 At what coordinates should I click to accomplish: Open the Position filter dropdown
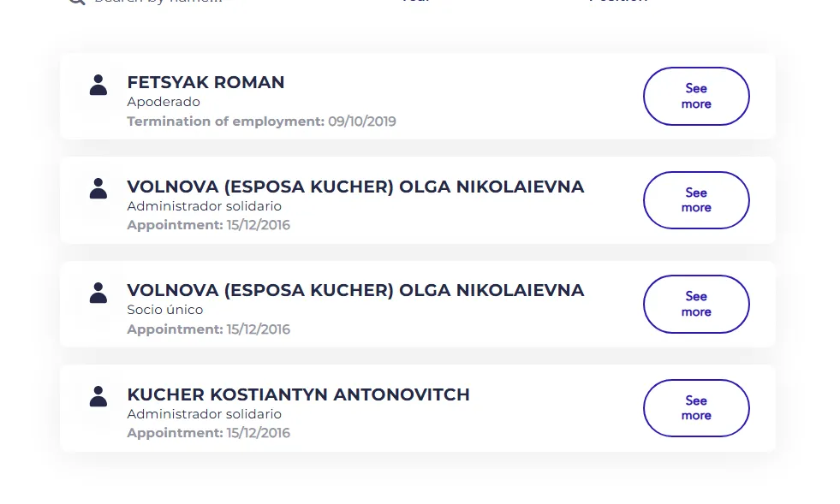click(618, 2)
